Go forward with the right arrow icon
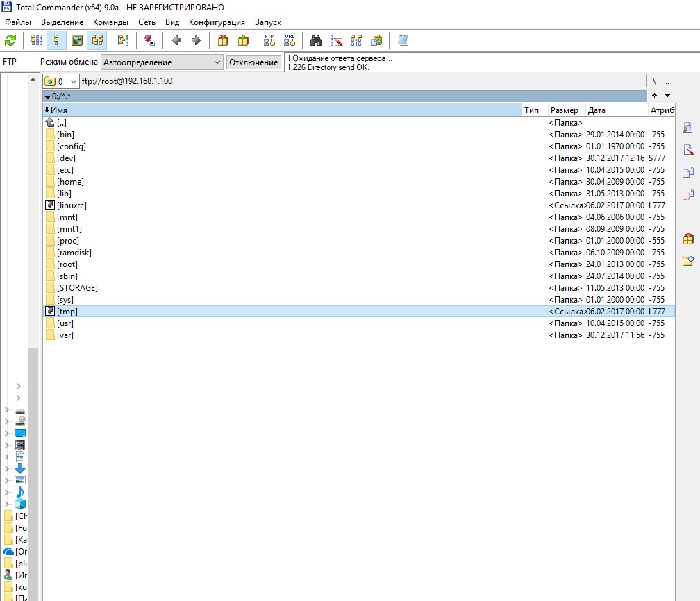This screenshot has height=601, width=700. click(x=196, y=41)
